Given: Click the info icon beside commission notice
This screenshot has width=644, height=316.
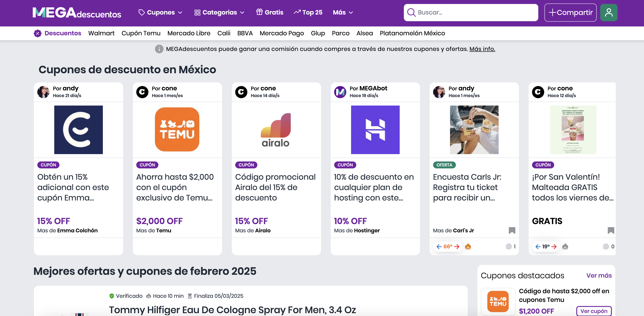Looking at the screenshot, I should (159, 49).
